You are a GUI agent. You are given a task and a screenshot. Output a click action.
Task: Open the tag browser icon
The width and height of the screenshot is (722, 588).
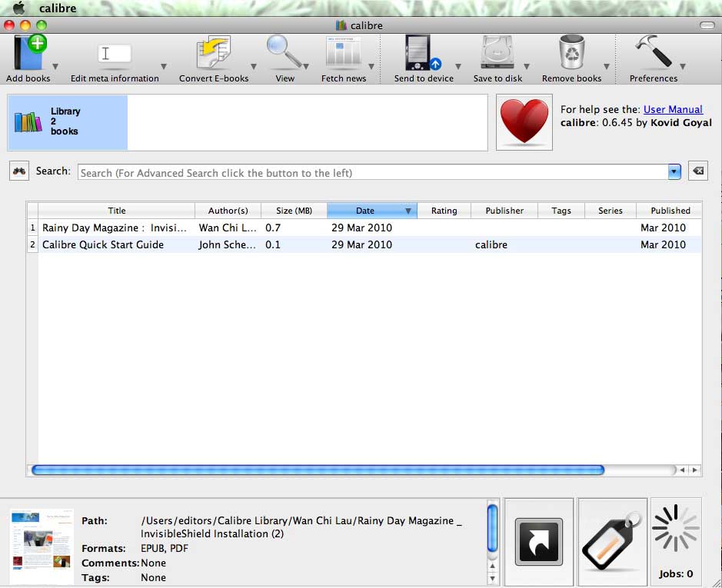(612, 542)
